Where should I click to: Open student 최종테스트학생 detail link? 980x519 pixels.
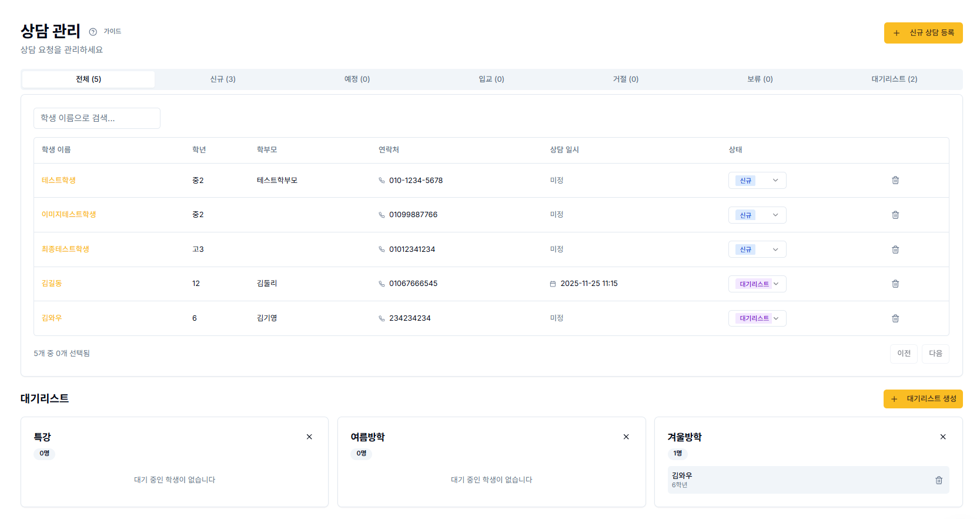click(65, 249)
